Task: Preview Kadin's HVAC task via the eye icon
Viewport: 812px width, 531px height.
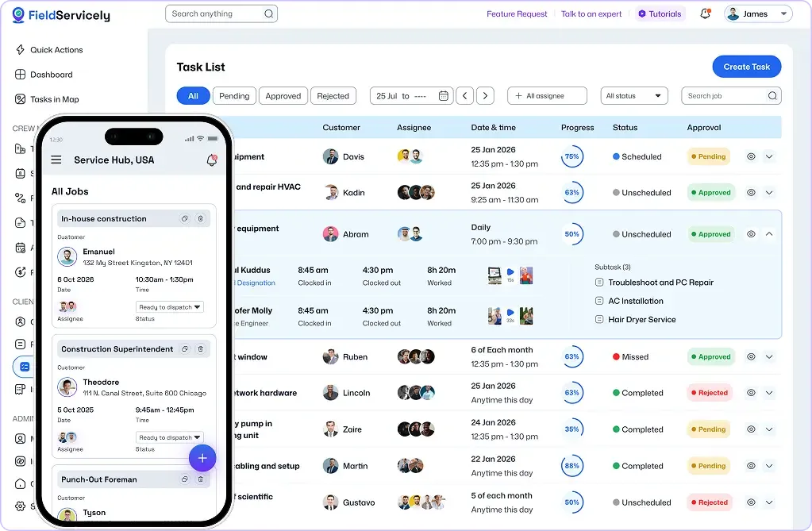Action: (749, 191)
